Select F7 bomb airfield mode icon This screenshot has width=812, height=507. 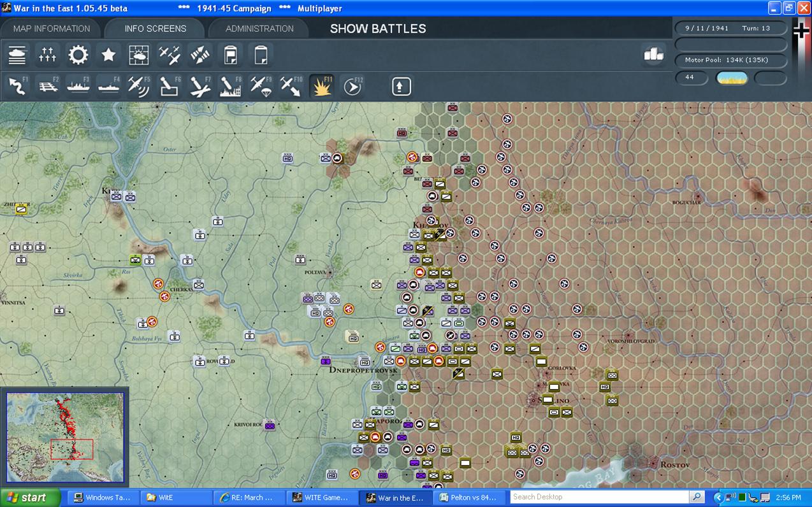[x=200, y=86]
